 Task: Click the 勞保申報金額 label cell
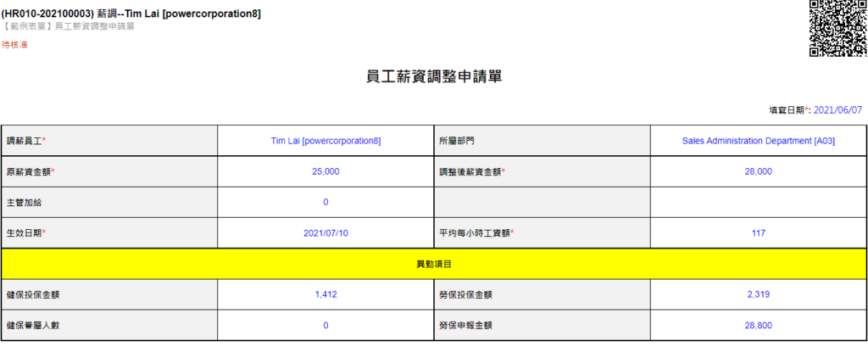pyautogui.click(x=542, y=326)
